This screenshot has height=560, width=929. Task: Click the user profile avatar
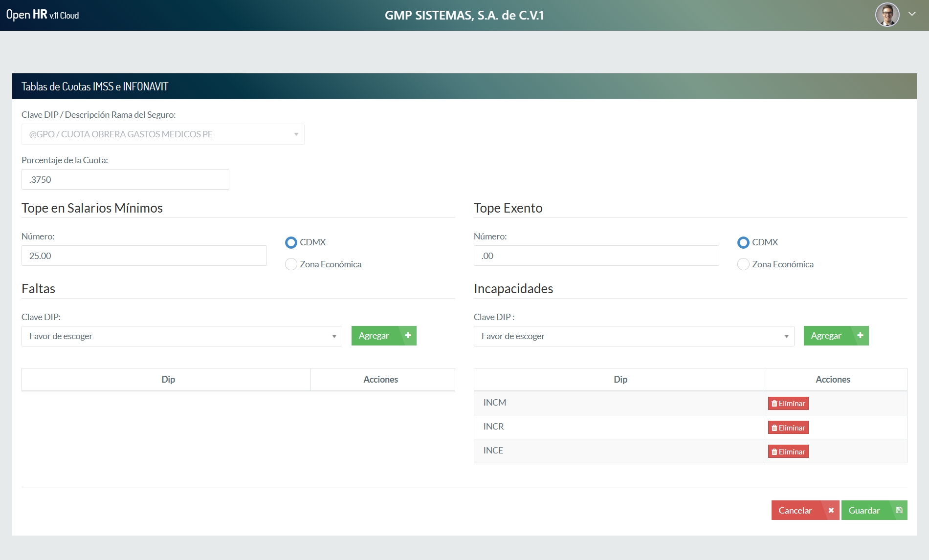(887, 15)
